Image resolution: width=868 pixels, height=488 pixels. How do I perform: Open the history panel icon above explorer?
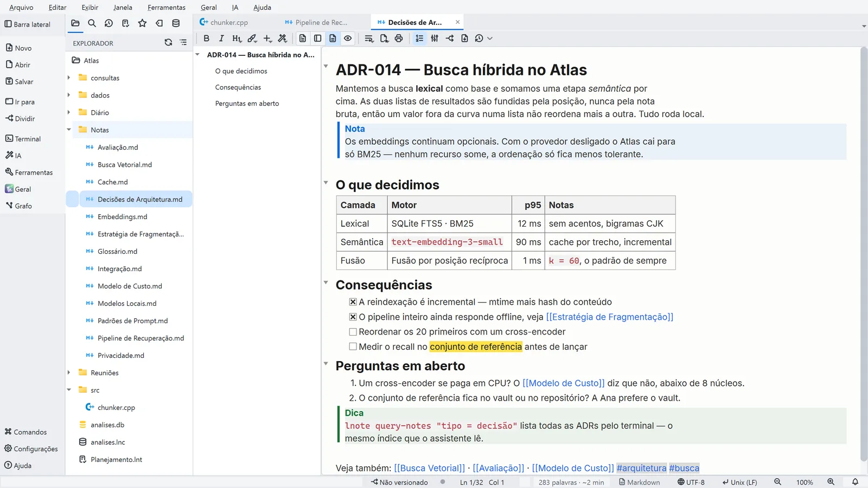108,23
